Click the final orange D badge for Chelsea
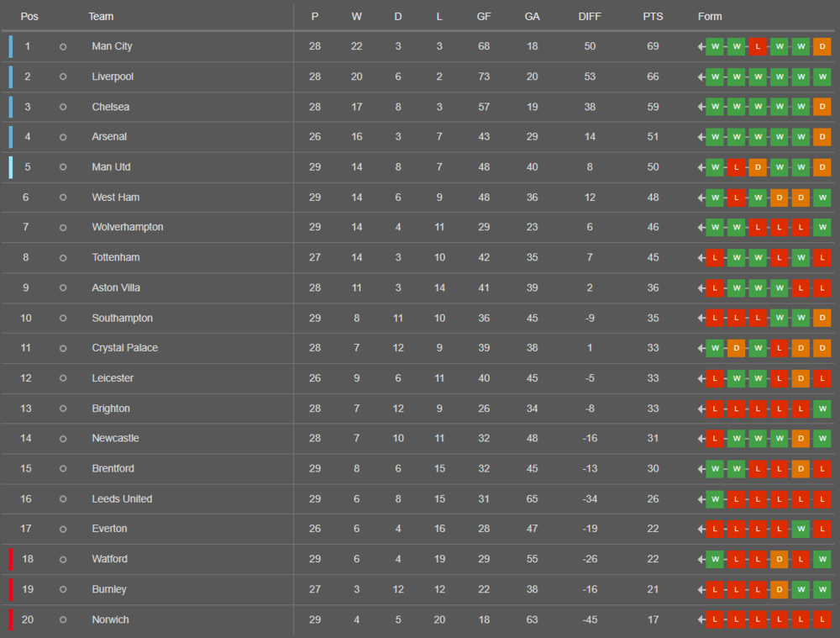The image size is (840, 638). tap(822, 107)
